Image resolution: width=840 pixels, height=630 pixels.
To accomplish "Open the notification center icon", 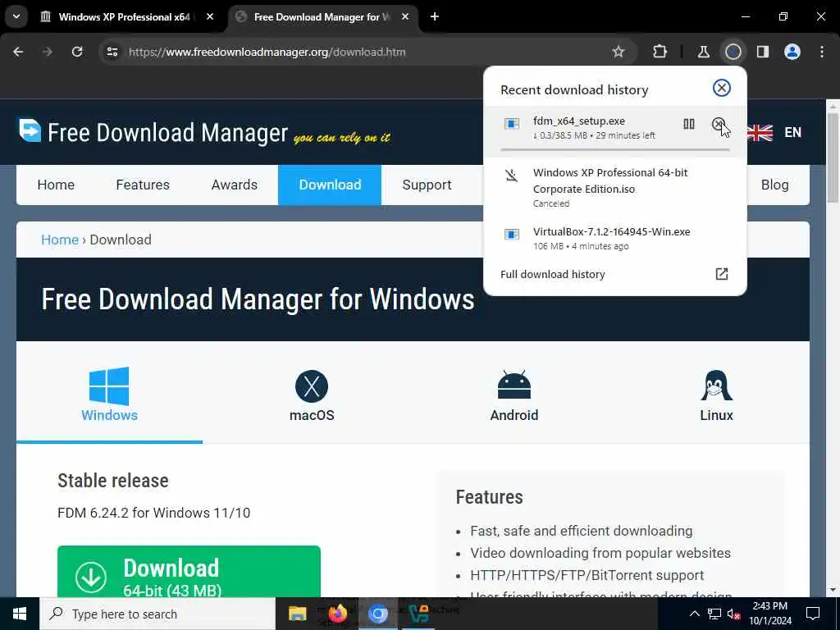I will 813,614.
